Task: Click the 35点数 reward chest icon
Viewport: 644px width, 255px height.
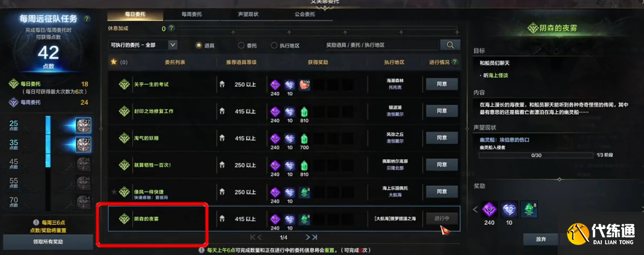Action: (83, 144)
